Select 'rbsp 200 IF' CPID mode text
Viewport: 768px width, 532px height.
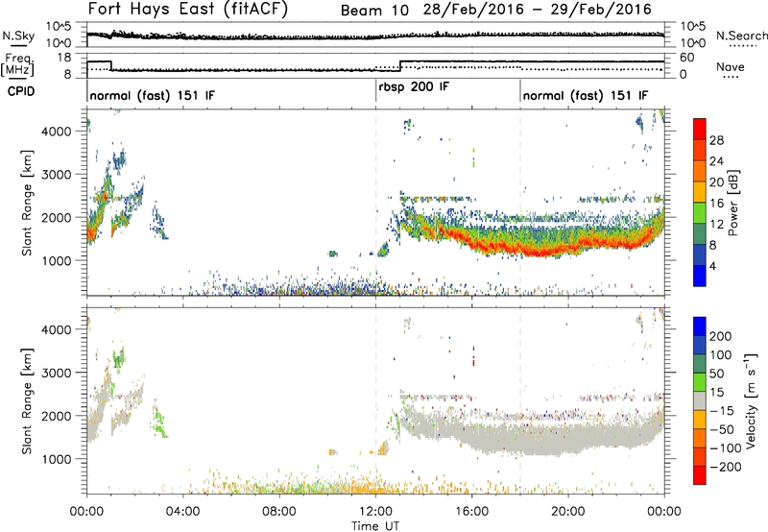click(x=414, y=87)
